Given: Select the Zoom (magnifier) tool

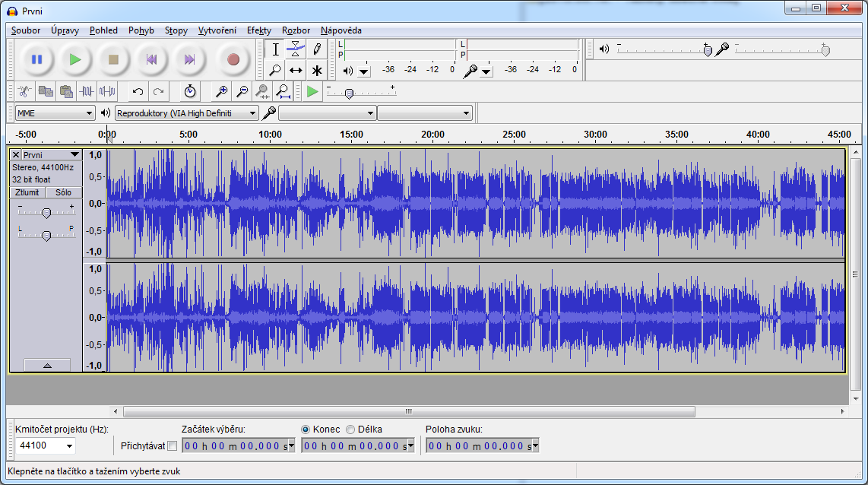Looking at the screenshot, I should (x=275, y=70).
